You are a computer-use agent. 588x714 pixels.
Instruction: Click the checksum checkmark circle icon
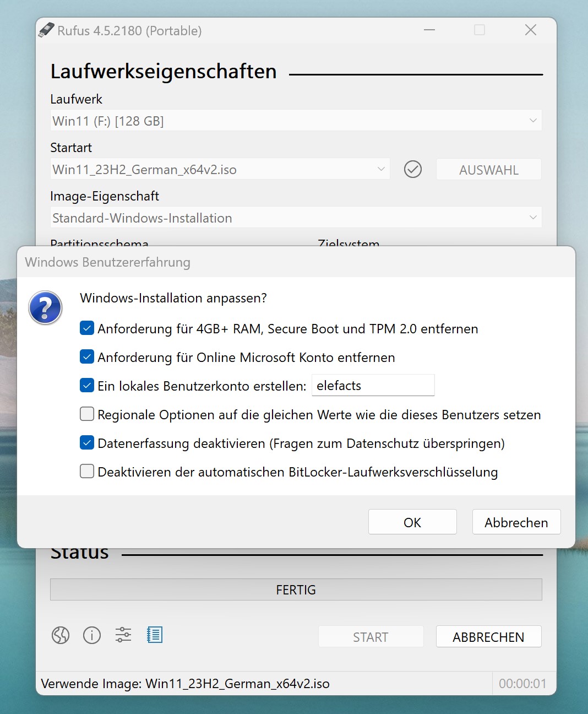[x=413, y=169]
